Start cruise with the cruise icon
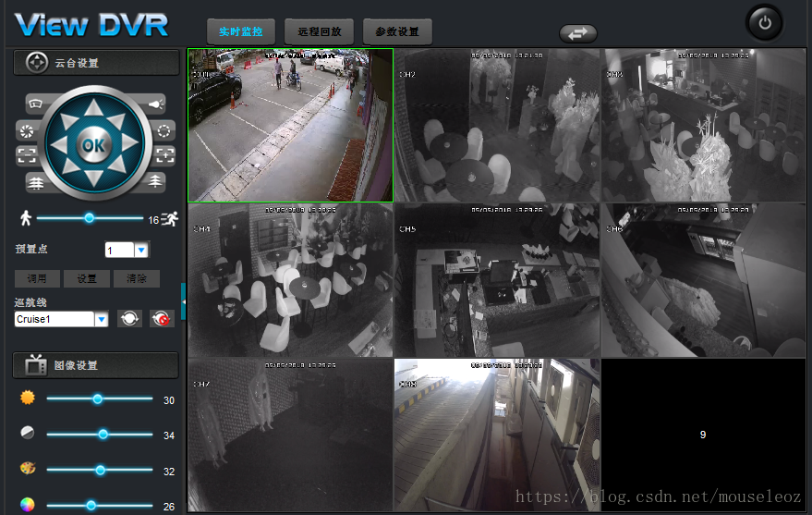The height and width of the screenshot is (515, 812). pos(130,318)
